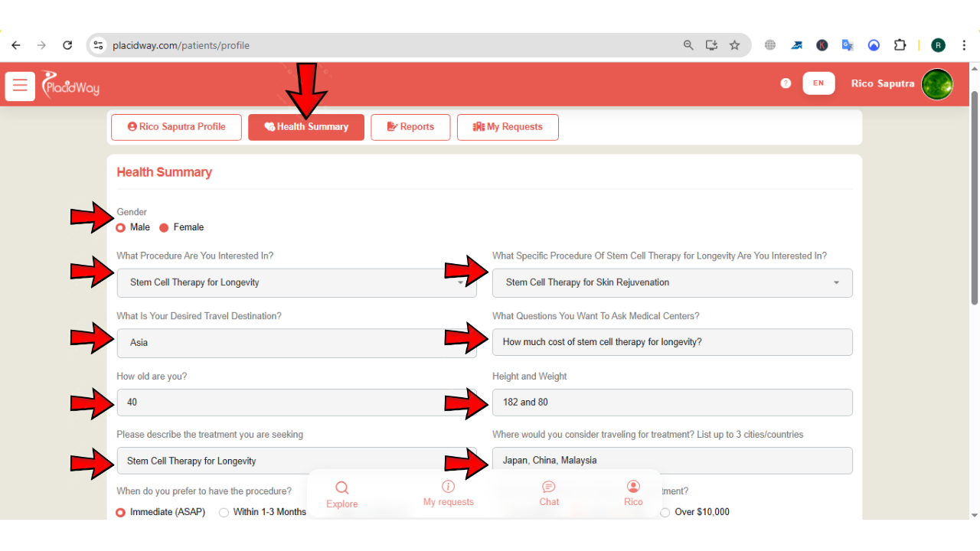Switch to the My Requests tab
980x551 pixels.
point(508,127)
